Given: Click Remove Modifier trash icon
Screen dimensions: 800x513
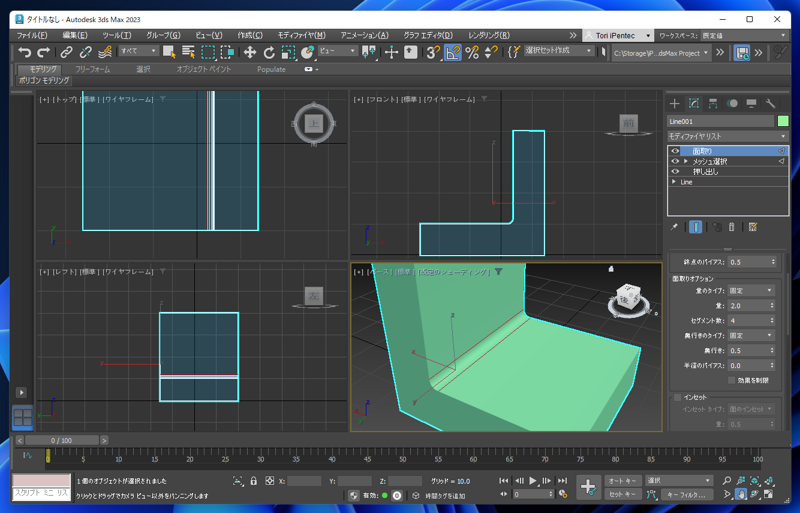Looking at the screenshot, I should coord(732,227).
